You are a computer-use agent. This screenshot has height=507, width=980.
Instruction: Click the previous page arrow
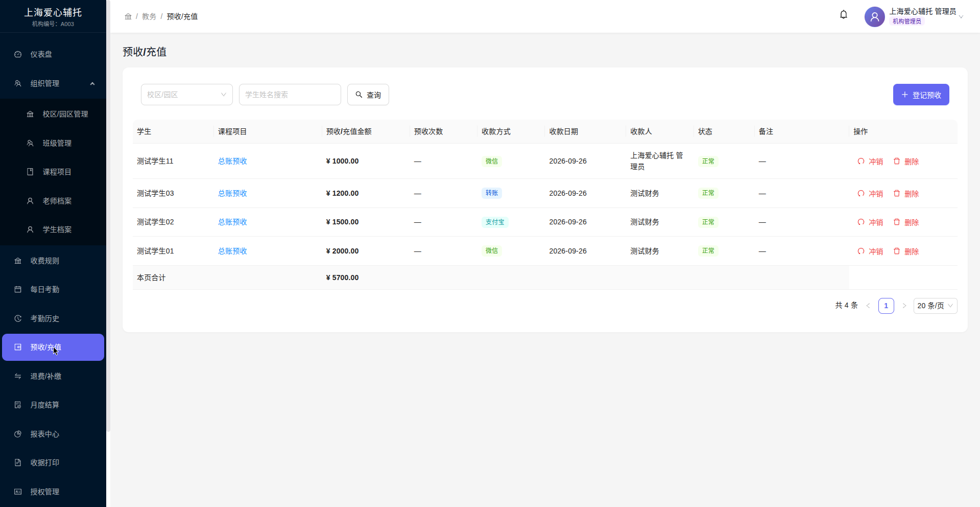(868, 306)
